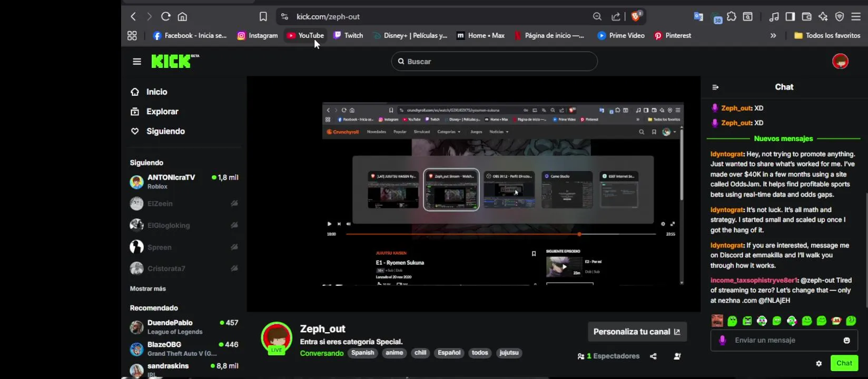Screen dimensions: 868x379
Task: Click the chat panel scrollbar
Action: tap(866, 250)
